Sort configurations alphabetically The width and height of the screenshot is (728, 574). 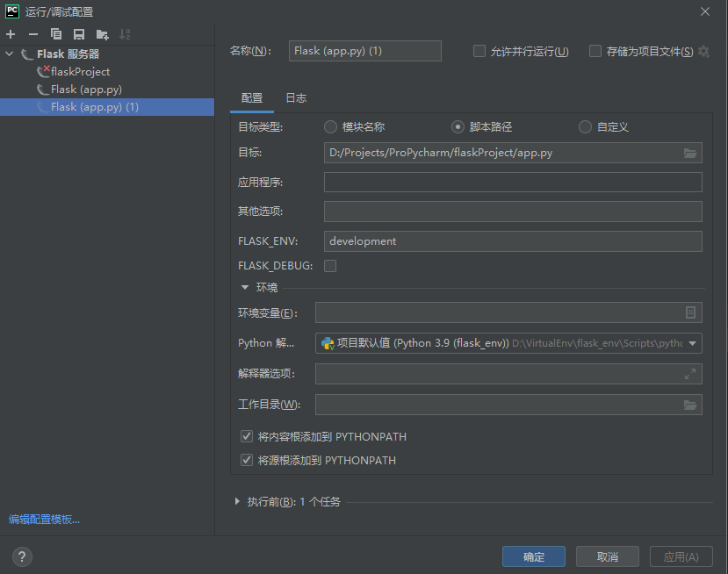pyautogui.click(x=125, y=34)
